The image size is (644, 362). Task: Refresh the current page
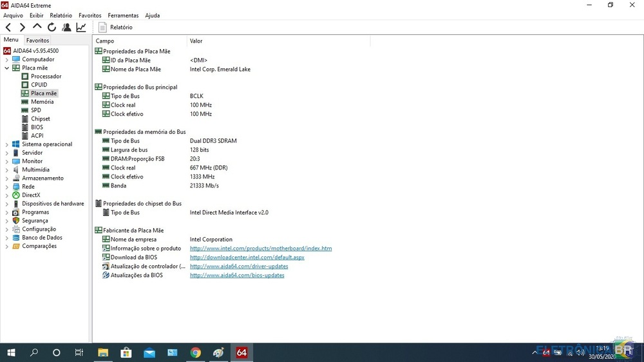tap(52, 27)
